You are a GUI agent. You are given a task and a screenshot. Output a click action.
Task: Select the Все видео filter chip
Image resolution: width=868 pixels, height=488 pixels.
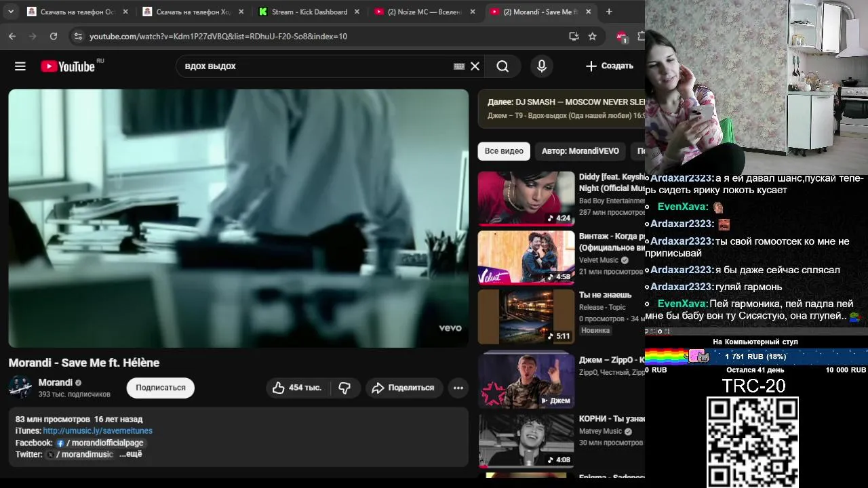coord(504,151)
